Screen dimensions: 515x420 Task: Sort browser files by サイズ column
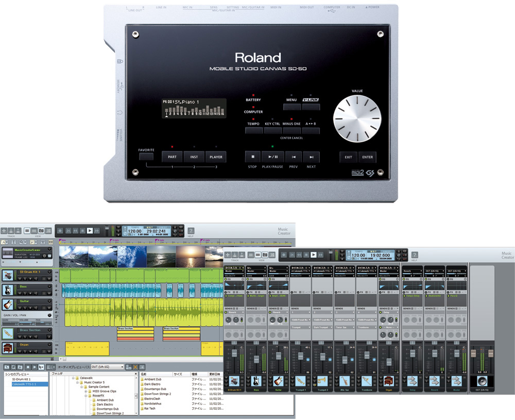coord(181,374)
